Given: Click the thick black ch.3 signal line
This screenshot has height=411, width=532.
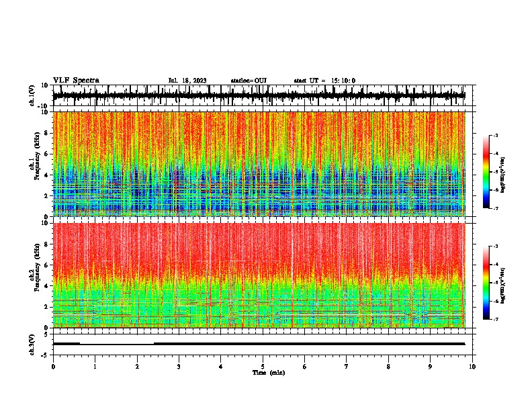Looking at the screenshot, I should [x=259, y=344].
